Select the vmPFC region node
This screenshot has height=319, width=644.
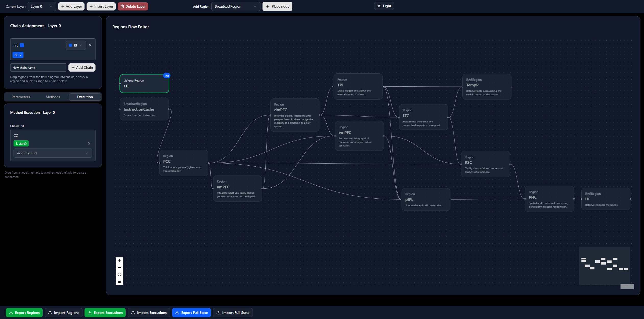pyautogui.click(x=360, y=136)
